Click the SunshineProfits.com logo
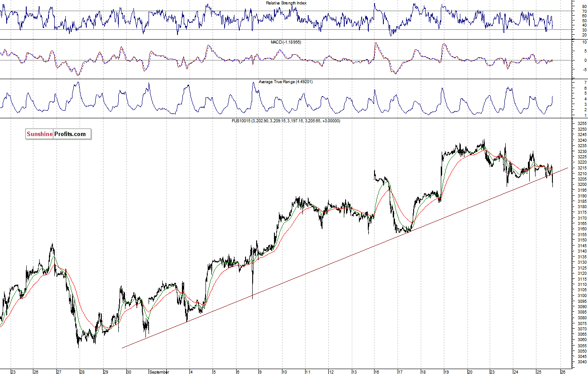Image resolution: width=588 pixels, height=374 pixels. coord(58,134)
